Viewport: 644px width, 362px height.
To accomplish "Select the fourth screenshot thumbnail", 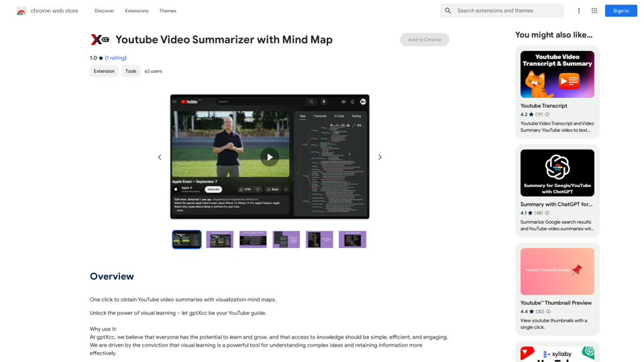I will click(286, 239).
